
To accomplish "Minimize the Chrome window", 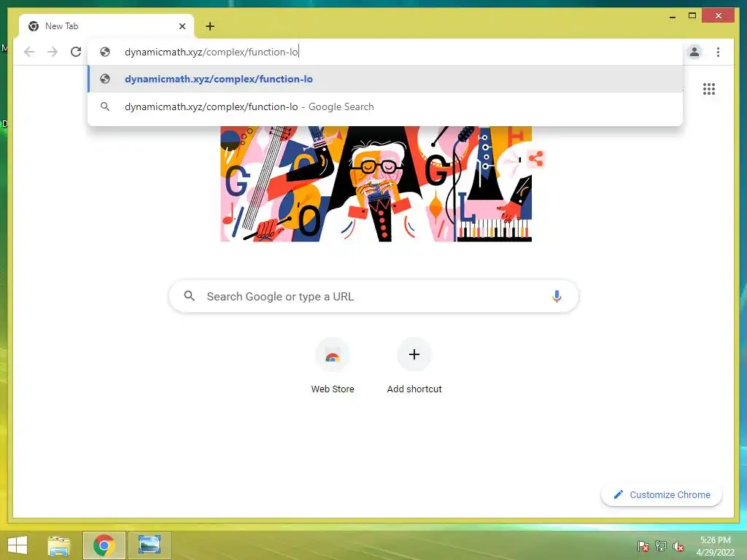I will pos(672,16).
